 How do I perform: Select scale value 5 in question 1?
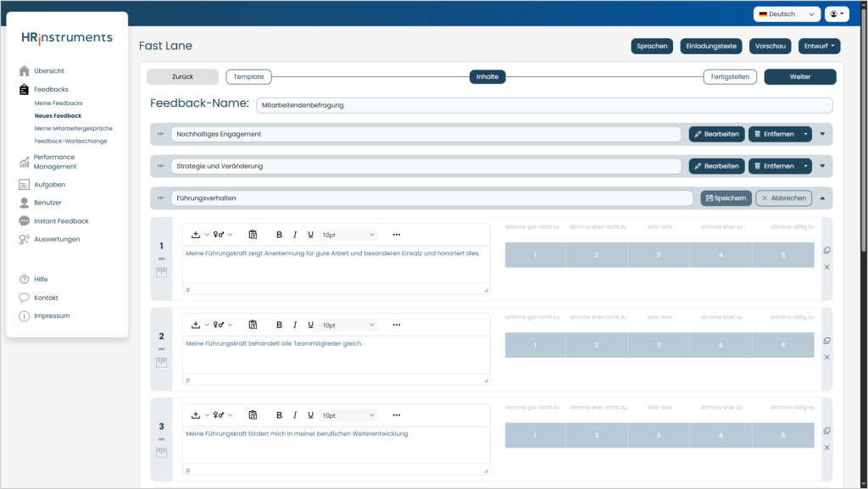pos(782,255)
